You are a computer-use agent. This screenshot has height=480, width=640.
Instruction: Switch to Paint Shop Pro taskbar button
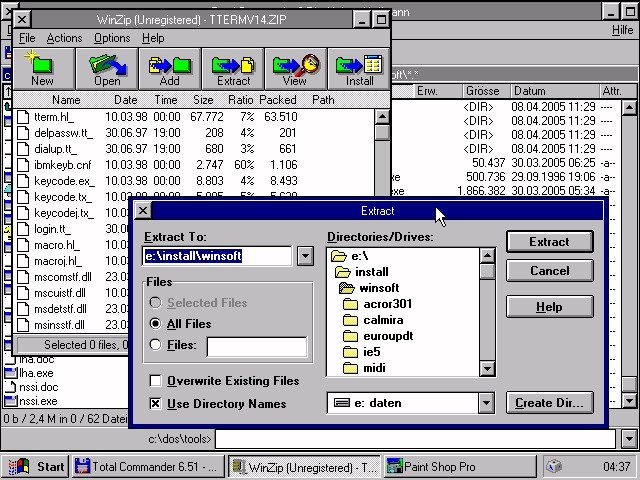[x=460, y=467]
